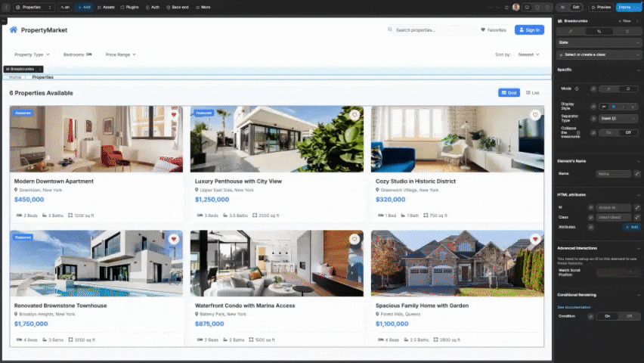Click the PropertyMarket home logo icon
The image size is (644, 363).
click(x=13, y=29)
